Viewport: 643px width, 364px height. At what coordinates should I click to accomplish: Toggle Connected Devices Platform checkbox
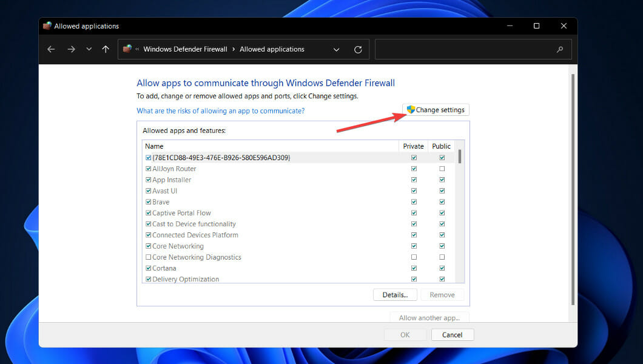pos(148,235)
